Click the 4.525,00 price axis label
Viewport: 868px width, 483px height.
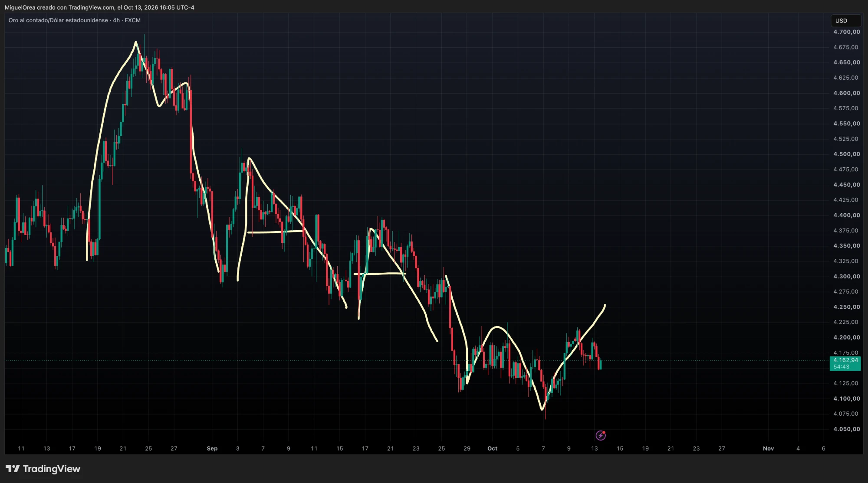845,139
